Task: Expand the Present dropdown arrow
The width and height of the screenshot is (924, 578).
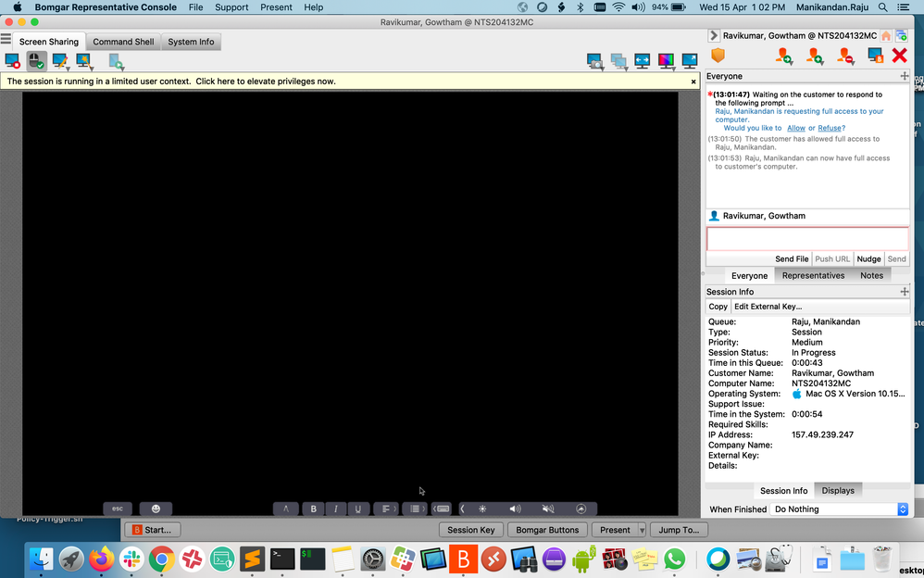Action: click(643, 530)
